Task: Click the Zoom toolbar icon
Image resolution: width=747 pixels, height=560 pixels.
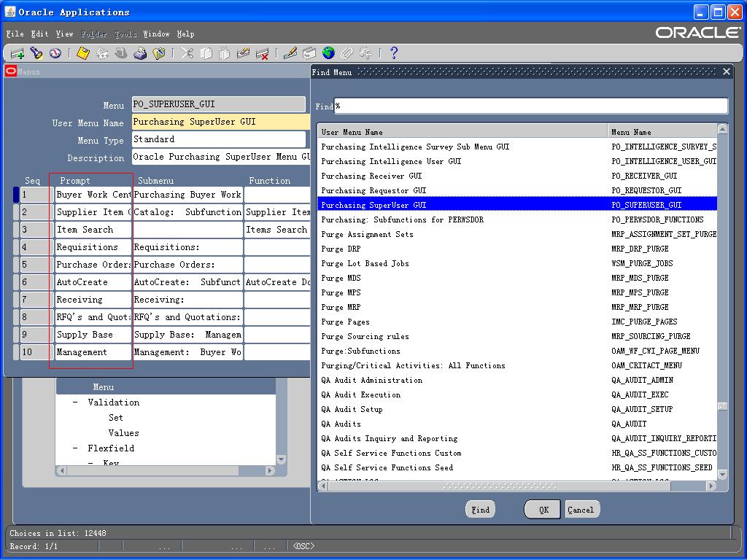Action: click(x=309, y=53)
